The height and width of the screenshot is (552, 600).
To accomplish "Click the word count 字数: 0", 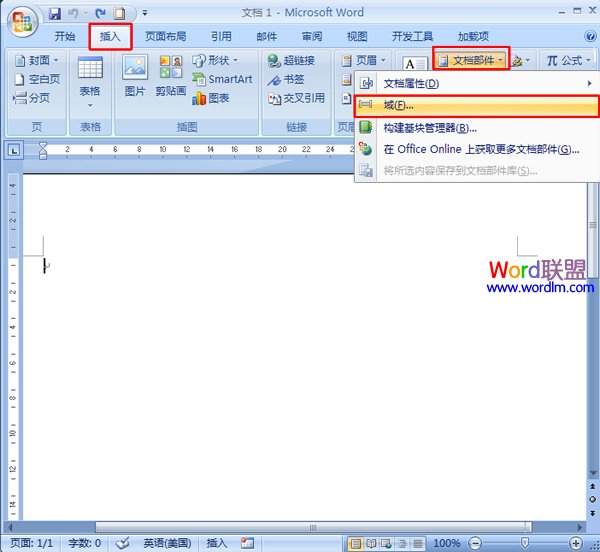I will 85,543.
